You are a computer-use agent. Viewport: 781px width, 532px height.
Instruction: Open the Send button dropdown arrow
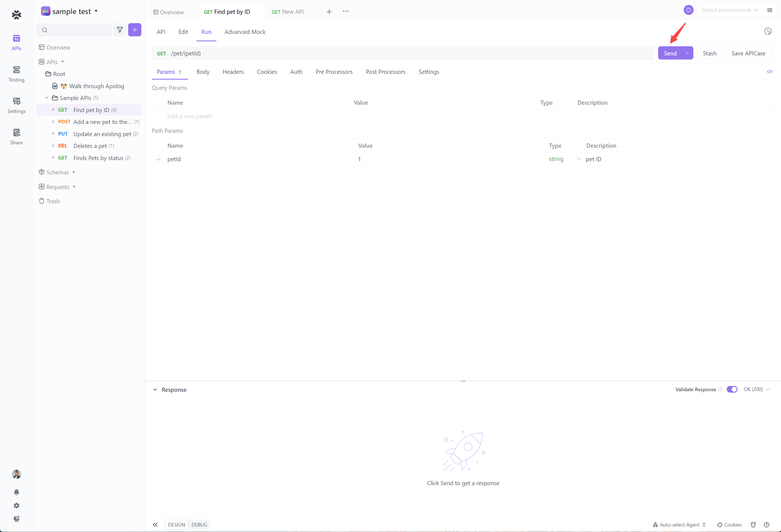687,53
